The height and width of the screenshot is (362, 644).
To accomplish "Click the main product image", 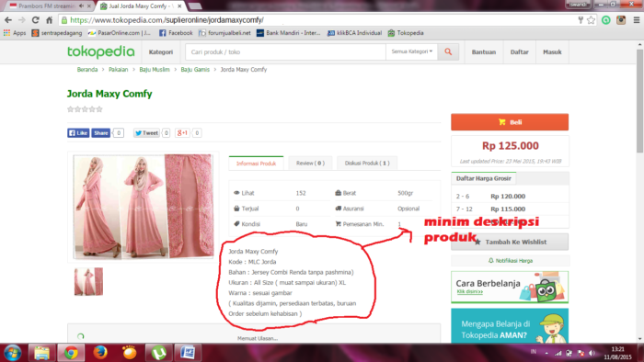I will coord(143,206).
